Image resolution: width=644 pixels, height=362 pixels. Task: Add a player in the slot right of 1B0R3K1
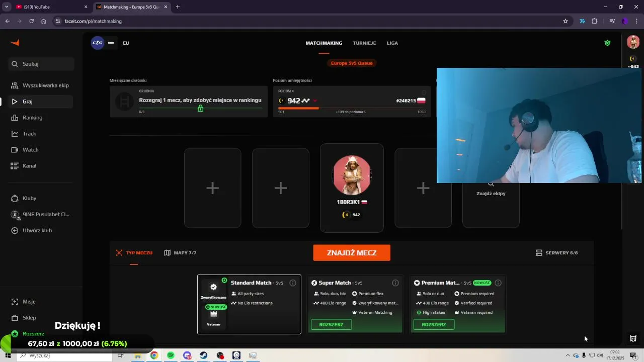(423, 188)
